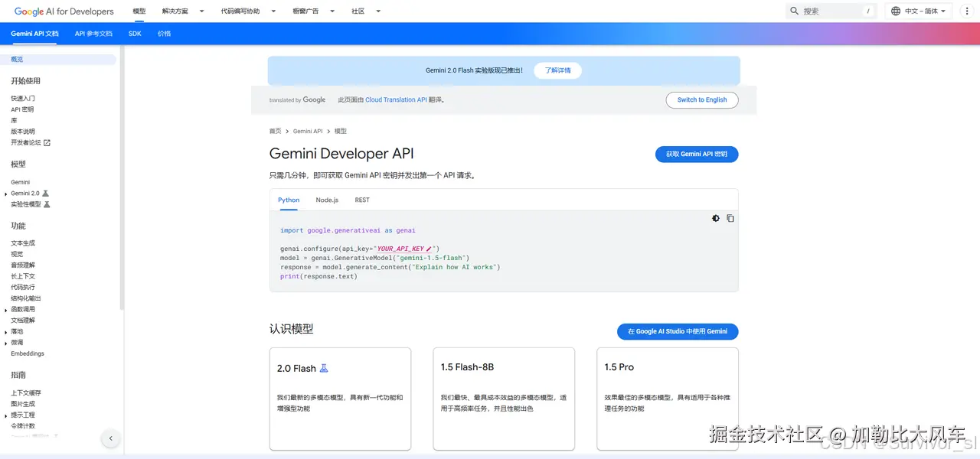The width and height of the screenshot is (980, 459).
Task: Click the beaker icon beside Gemini 2.0
Action: (x=45, y=194)
